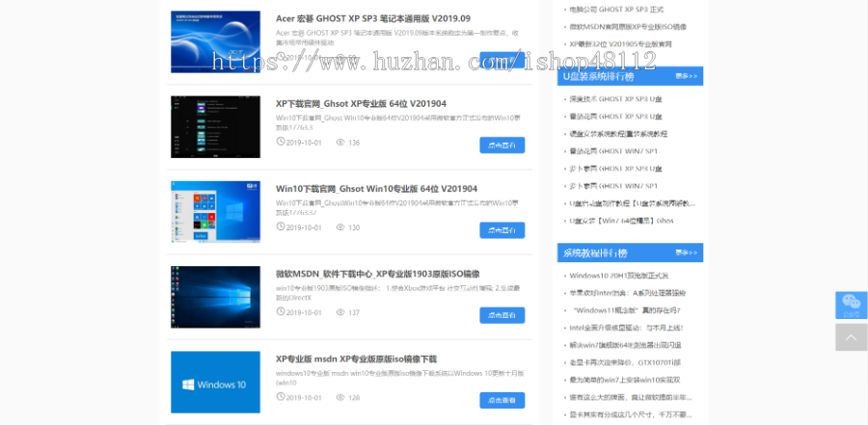Open sidebar link 微软MSDN官网原版XP专业版ISO镜像
This screenshot has width=868, height=425.
pyautogui.click(x=628, y=27)
